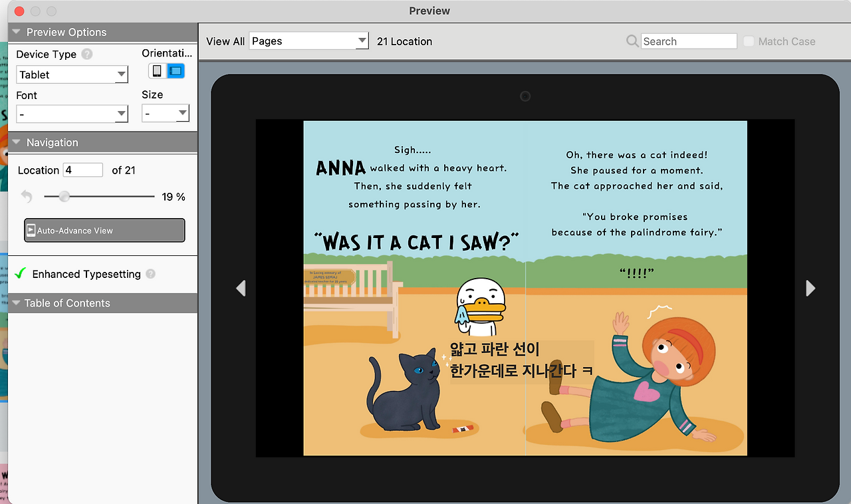Open the Size dropdown
Screen dimensions: 851x504
coord(166,114)
